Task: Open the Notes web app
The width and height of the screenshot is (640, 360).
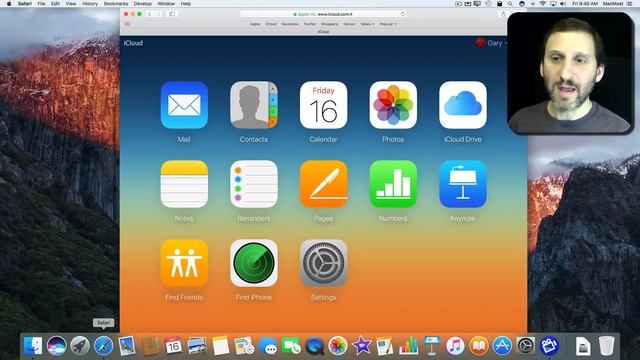Action: tap(184, 184)
